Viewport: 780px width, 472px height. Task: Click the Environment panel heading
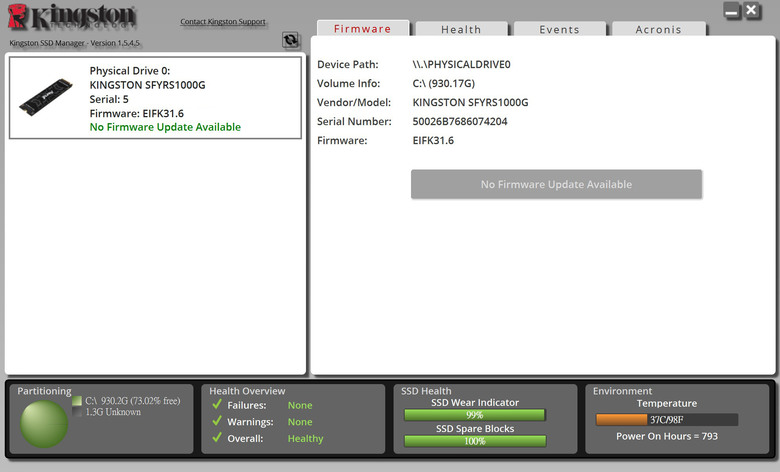622,391
